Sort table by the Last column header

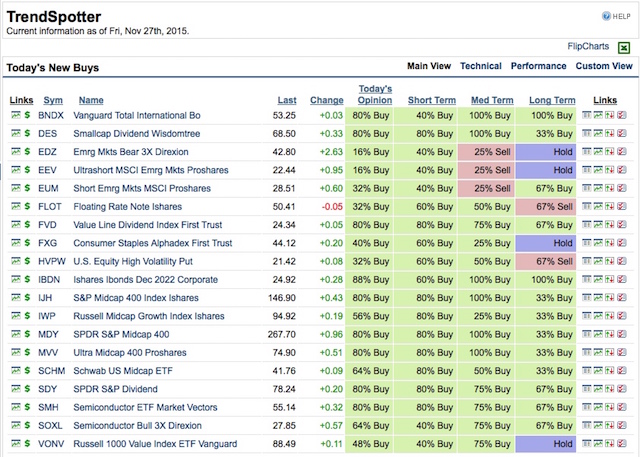[287, 100]
